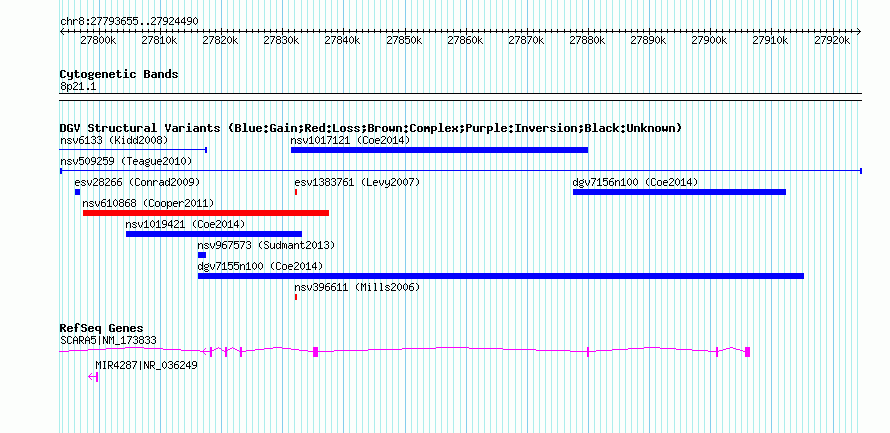
Task: Open the nsv396611 (Mills2006) label
Action: point(357,288)
